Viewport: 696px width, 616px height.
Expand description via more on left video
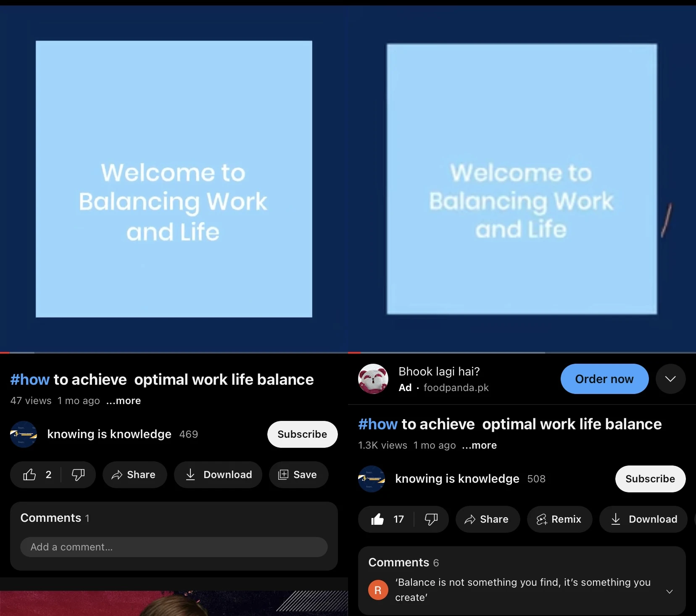point(124,401)
